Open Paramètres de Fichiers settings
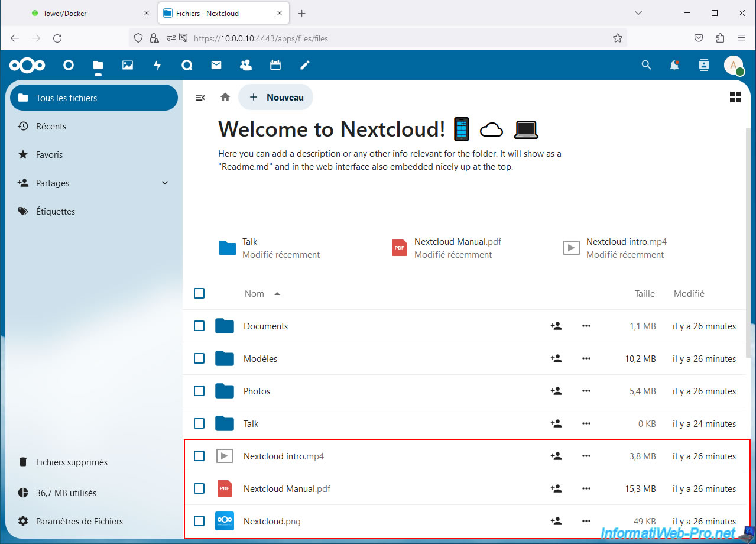Image resolution: width=756 pixels, height=544 pixels. point(79,522)
